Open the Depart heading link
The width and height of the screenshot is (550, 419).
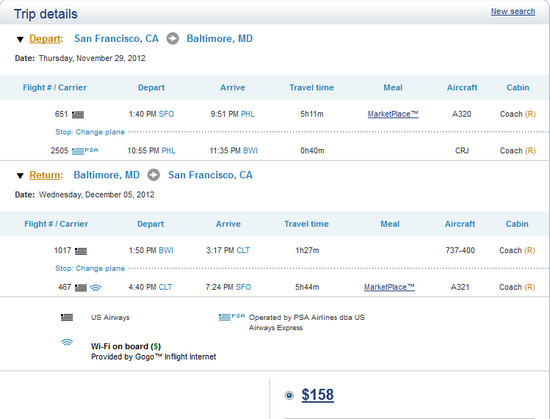[x=45, y=39]
